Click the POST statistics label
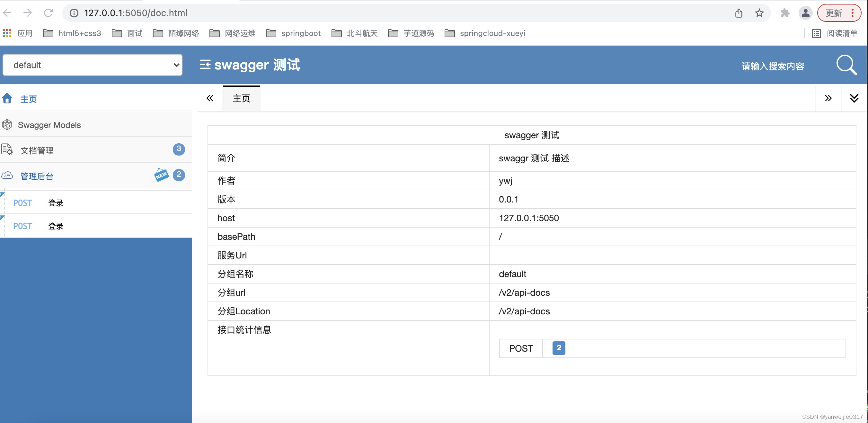 [521, 348]
